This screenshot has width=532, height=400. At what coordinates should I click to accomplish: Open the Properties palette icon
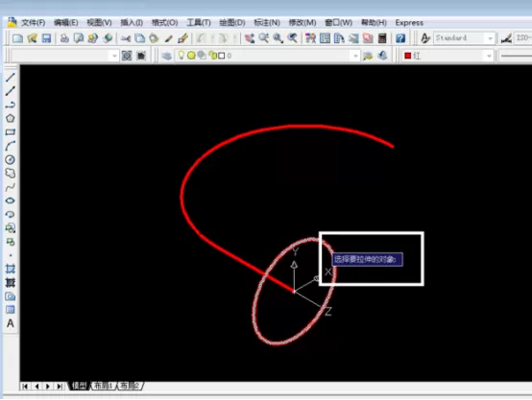point(310,38)
